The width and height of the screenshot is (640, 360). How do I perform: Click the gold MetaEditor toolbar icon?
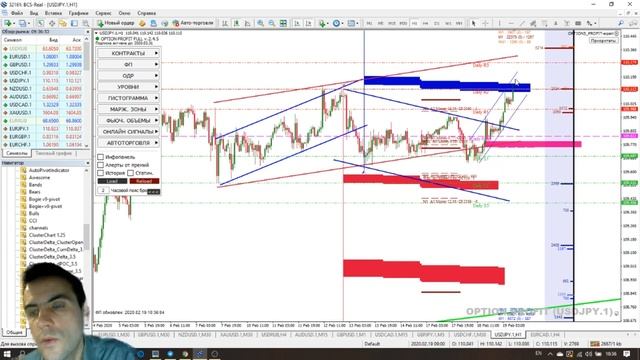(142, 23)
